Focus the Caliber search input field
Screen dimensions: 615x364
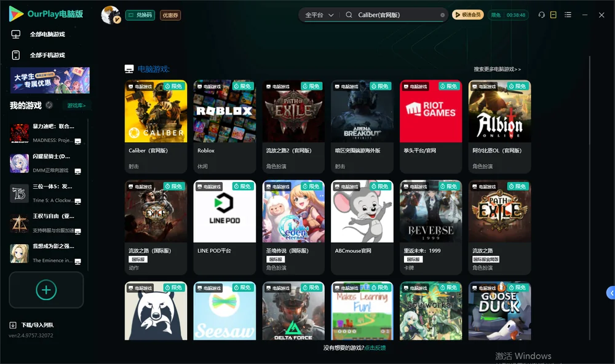[x=397, y=15]
